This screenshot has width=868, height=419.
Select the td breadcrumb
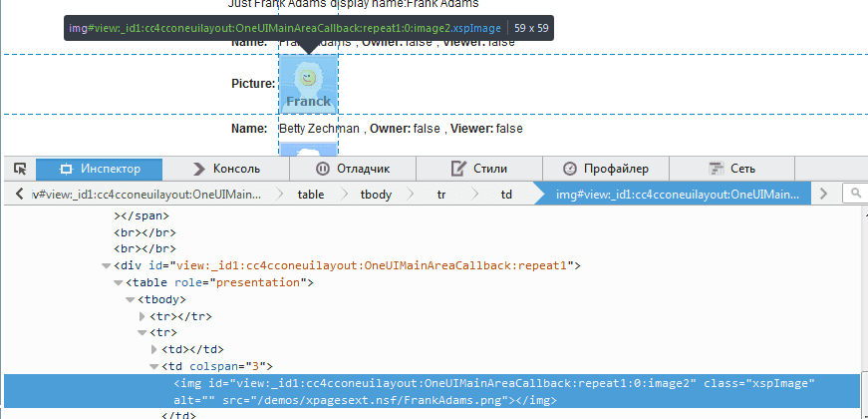coord(505,195)
